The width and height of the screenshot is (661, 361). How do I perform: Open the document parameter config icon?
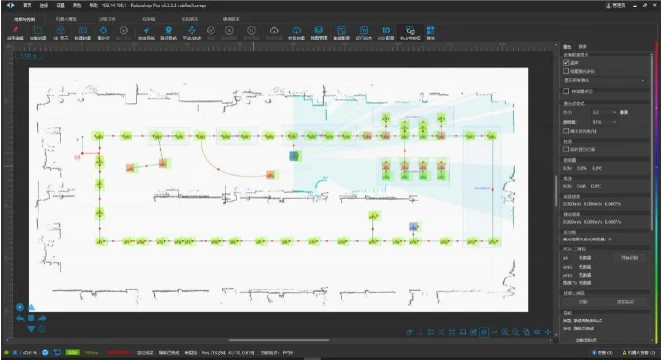click(x=341, y=30)
